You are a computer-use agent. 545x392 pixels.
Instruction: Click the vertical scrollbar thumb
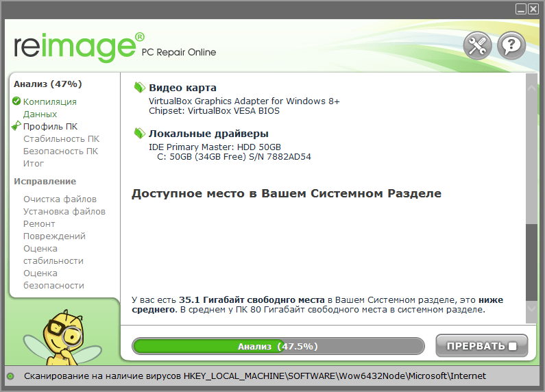pyautogui.click(x=531, y=262)
